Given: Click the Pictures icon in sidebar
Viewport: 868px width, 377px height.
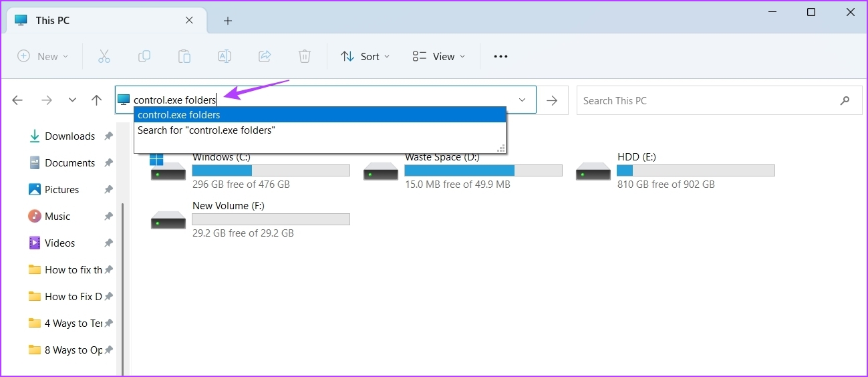Looking at the screenshot, I should coord(35,190).
